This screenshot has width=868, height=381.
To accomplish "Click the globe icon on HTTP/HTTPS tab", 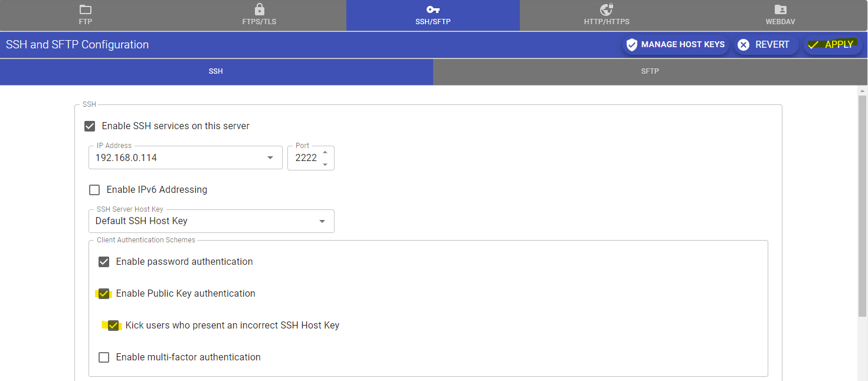I will pyautogui.click(x=606, y=9).
